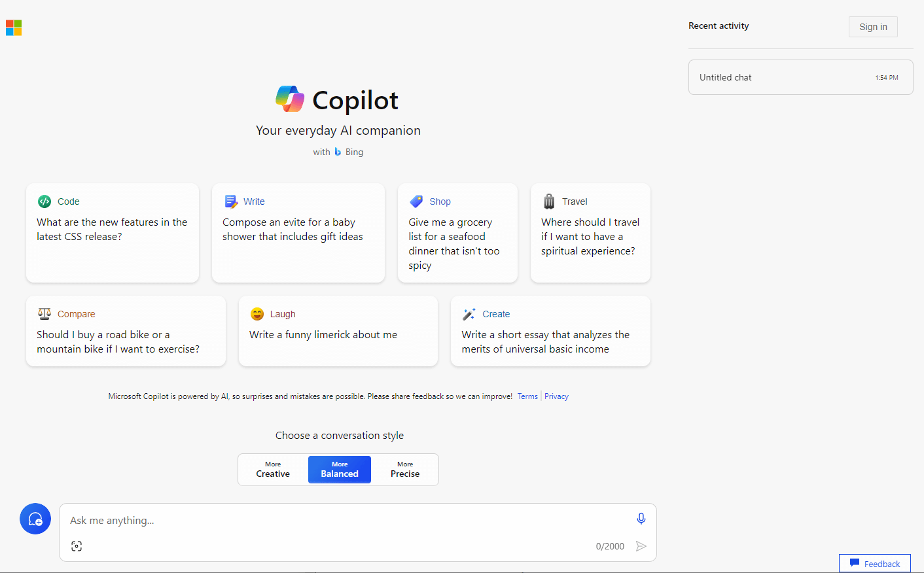Click the Sign in button
This screenshot has height=573, width=924.
point(873,27)
